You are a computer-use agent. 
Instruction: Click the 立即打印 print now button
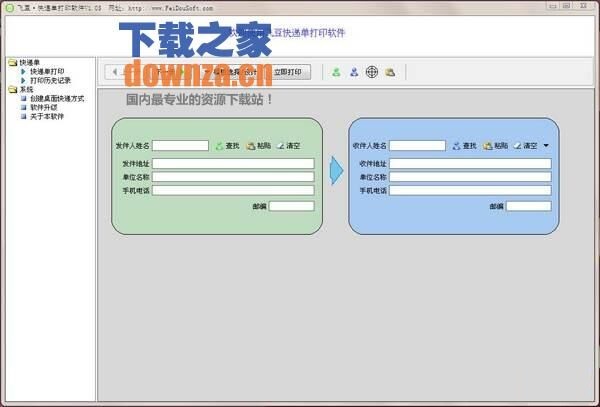pyautogui.click(x=287, y=72)
